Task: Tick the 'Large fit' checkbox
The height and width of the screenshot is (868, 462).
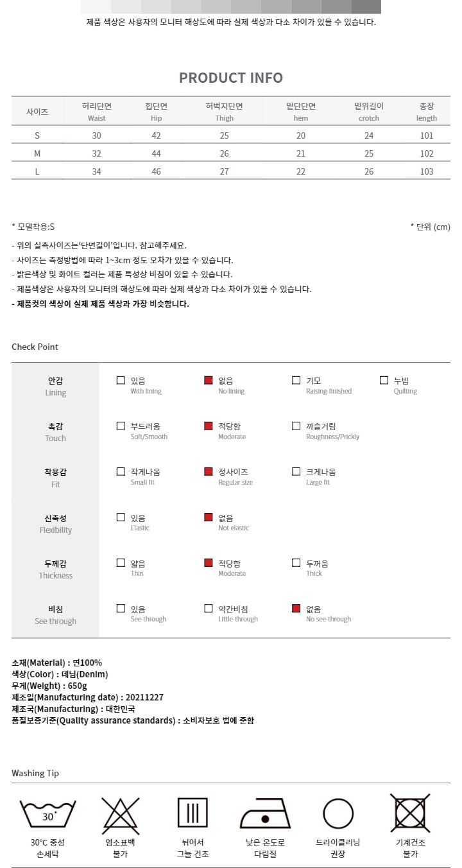Action: 296,471
